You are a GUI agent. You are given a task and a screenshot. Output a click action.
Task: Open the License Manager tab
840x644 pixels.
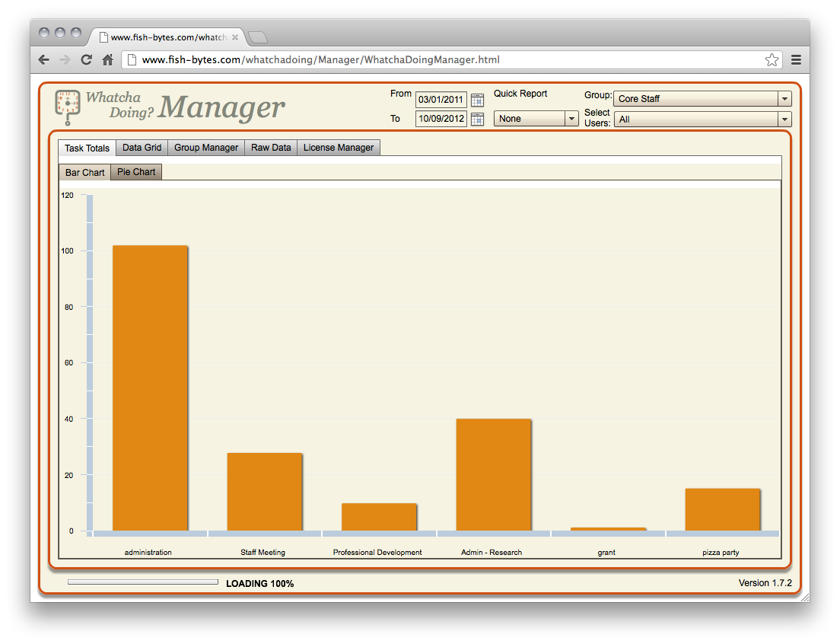coord(339,148)
